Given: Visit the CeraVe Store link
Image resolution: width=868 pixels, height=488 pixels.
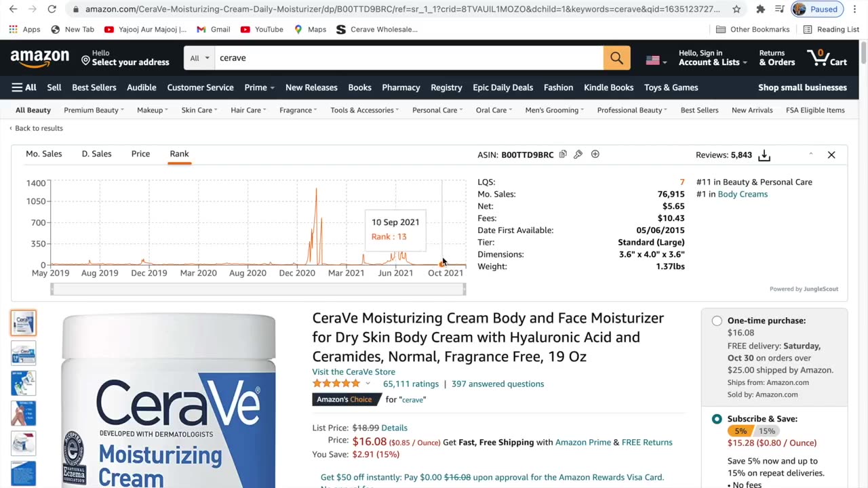Looking at the screenshot, I should coord(353,371).
